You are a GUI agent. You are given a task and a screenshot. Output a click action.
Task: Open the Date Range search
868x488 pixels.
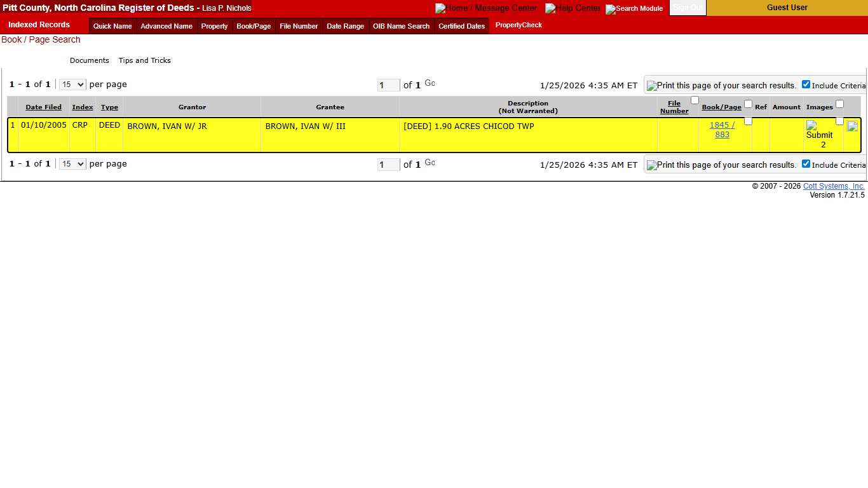[x=345, y=26]
